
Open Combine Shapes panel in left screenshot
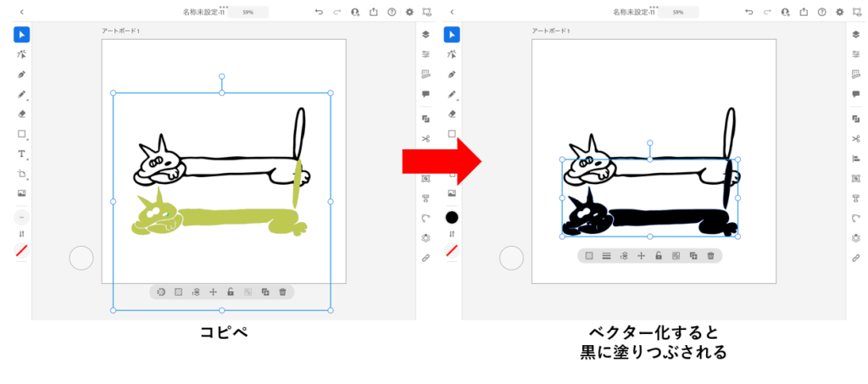pos(426,119)
